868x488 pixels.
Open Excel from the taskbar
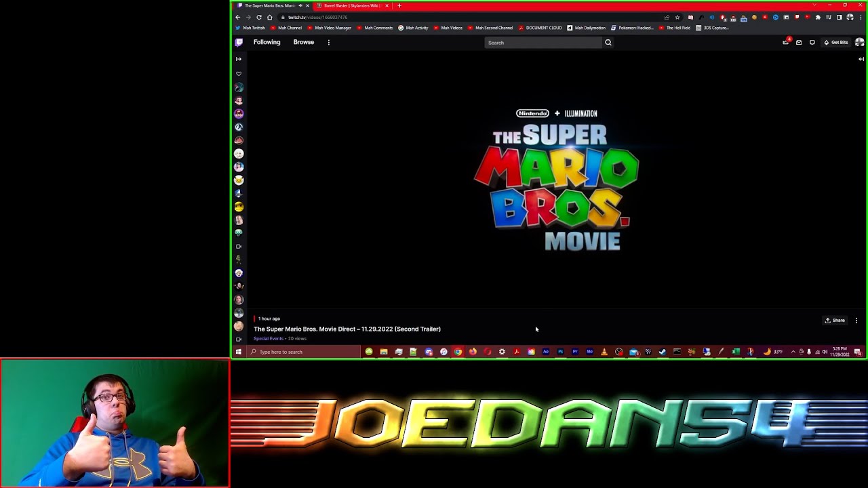coord(736,352)
